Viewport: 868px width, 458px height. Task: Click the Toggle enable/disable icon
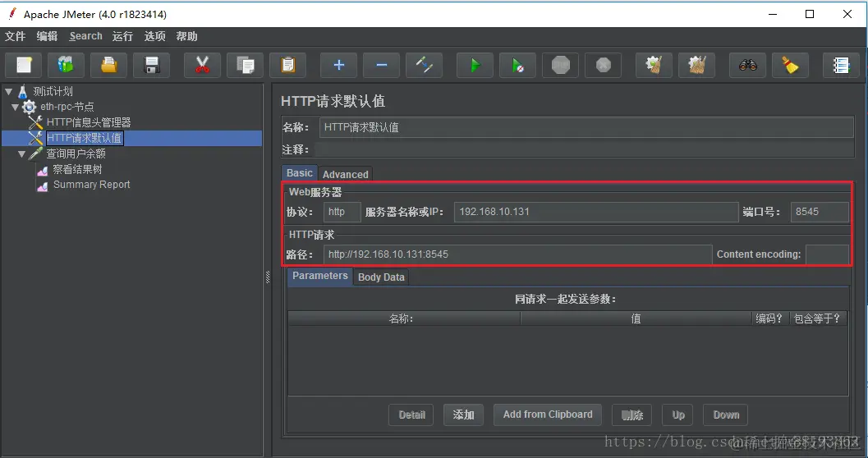point(424,66)
